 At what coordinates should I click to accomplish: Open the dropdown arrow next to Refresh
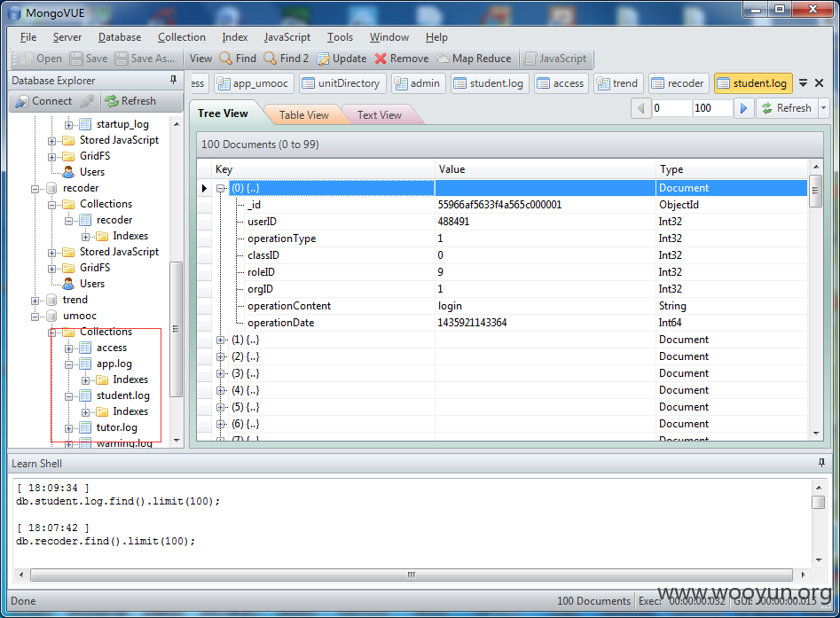tap(823, 108)
